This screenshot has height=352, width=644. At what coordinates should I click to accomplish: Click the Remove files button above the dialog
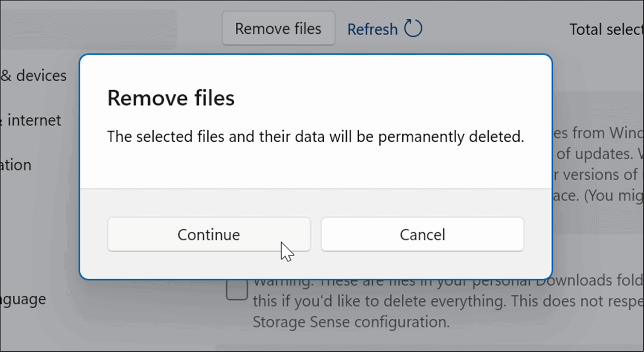click(278, 28)
